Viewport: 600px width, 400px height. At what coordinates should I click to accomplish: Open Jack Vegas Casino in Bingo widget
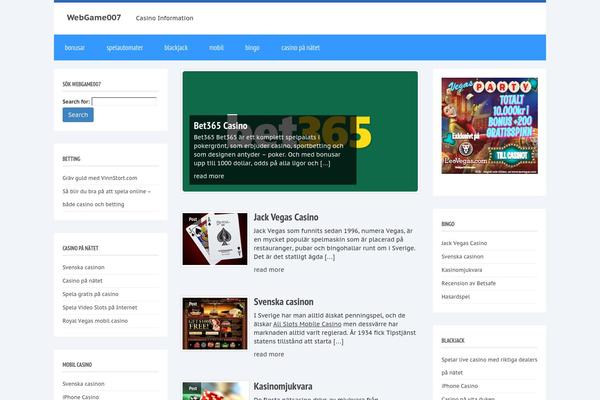point(464,243)
